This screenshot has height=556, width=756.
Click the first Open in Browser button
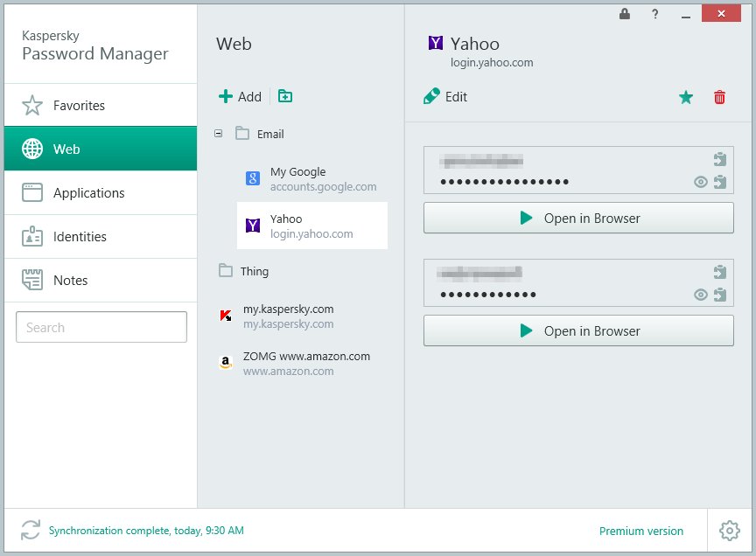[578, 218]
